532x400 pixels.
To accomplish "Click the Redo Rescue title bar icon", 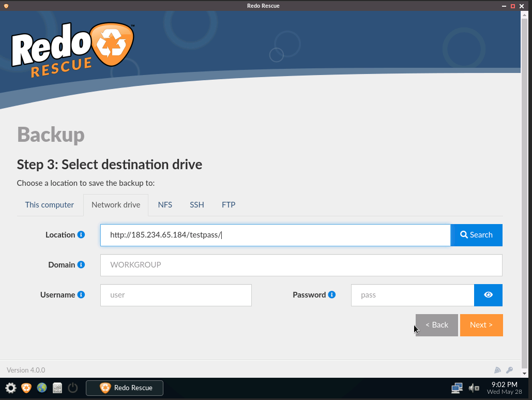I will pos(6,6).
